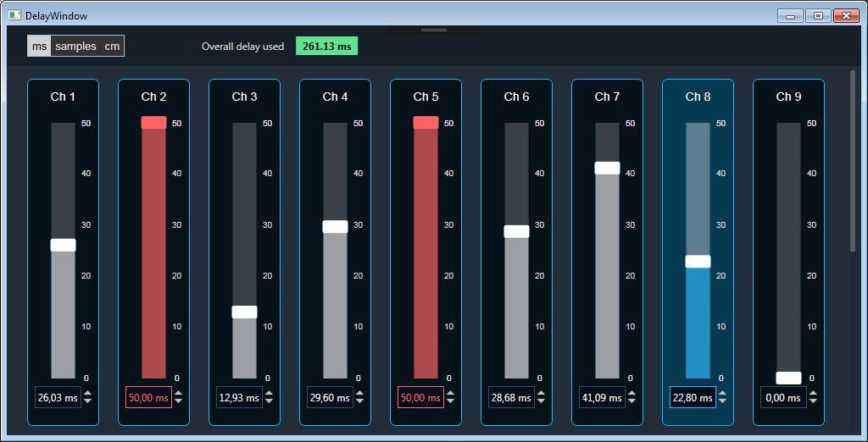Focus the 26,03 ms field of Ch 1
868x442 pixels.
click(x=58, y=397)
